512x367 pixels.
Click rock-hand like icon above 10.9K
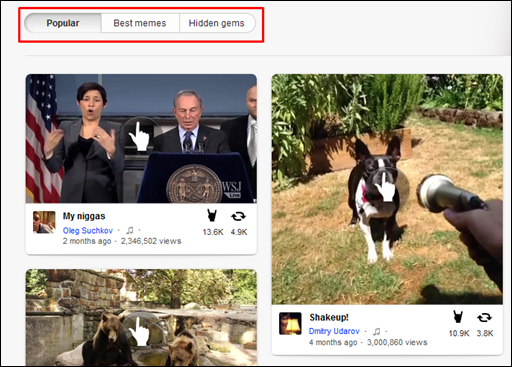coord(458,317)
